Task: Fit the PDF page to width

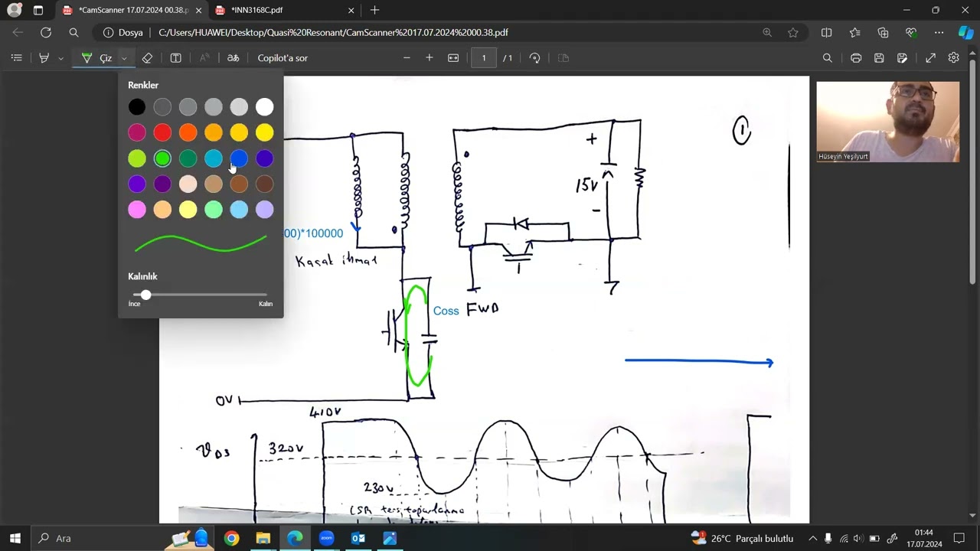Action: (453, 58)
